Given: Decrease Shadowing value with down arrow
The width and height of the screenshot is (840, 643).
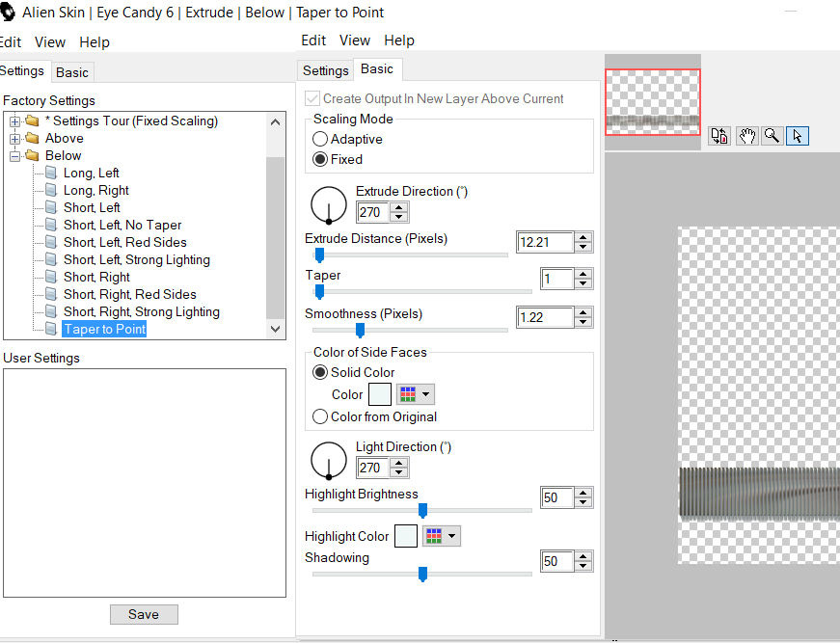Looking at the screenshot, I should point(583,566).
